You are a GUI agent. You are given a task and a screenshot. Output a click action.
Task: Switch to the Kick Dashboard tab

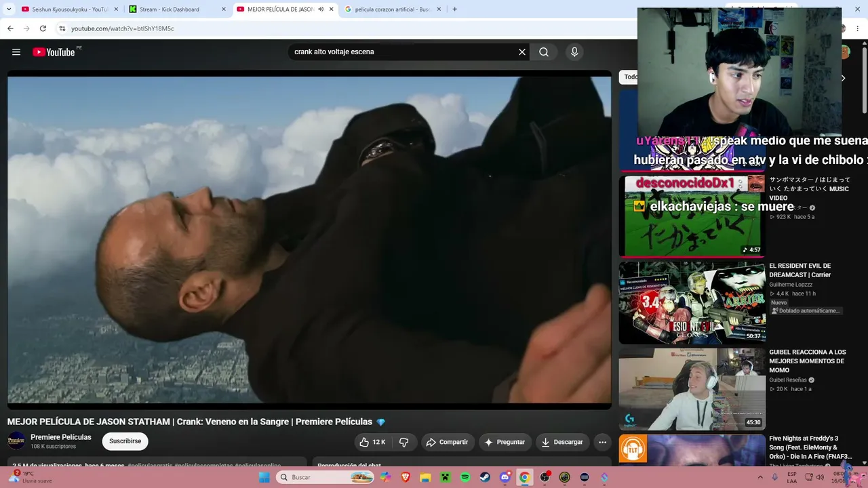pos(178,9)
